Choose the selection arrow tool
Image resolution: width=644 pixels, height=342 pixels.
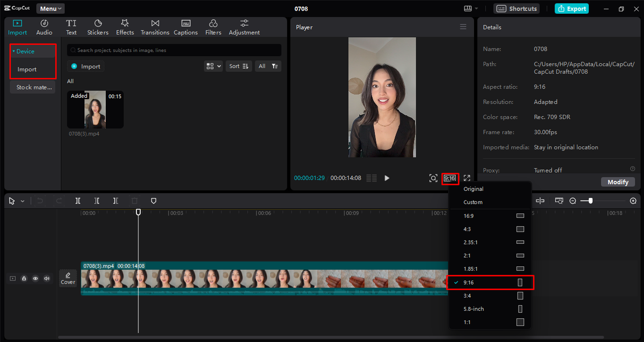click(x=12, y=201)
